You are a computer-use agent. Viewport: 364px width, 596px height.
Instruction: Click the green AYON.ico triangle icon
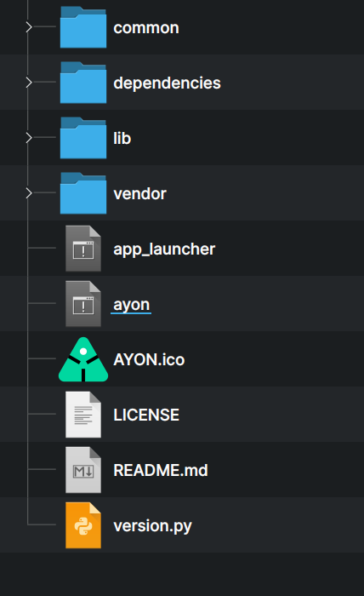(83, 359)
